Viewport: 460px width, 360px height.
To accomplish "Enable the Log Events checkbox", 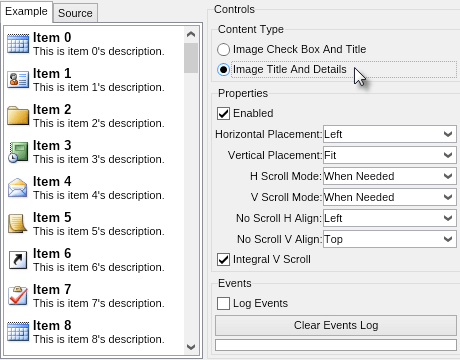I will [223, 303].
